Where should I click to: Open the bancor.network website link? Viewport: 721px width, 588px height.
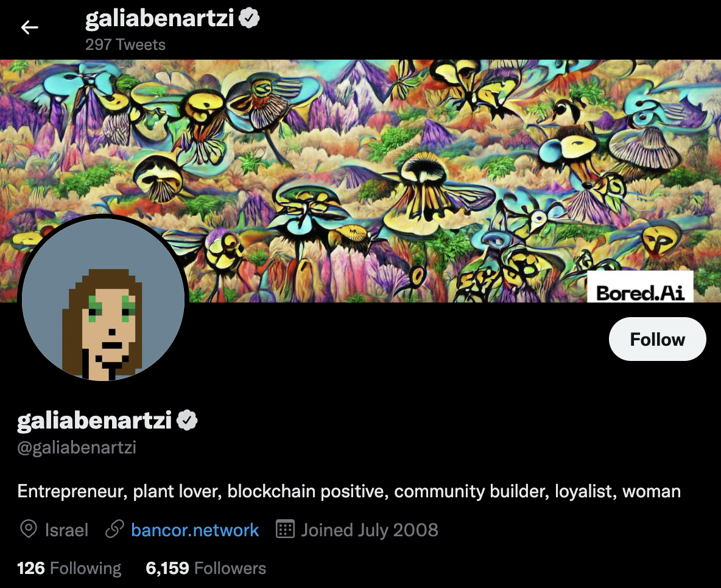click(x=195, y=530)
